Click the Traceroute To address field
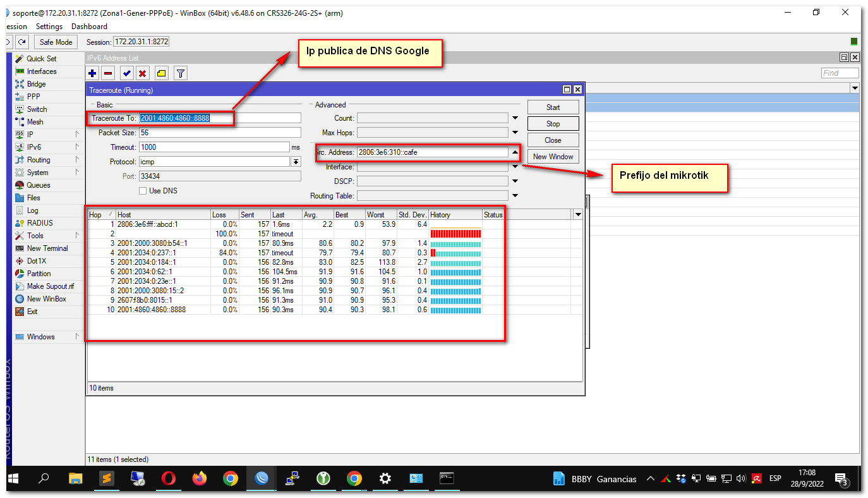The image size is (868, 498). click(x=219, y=118)
